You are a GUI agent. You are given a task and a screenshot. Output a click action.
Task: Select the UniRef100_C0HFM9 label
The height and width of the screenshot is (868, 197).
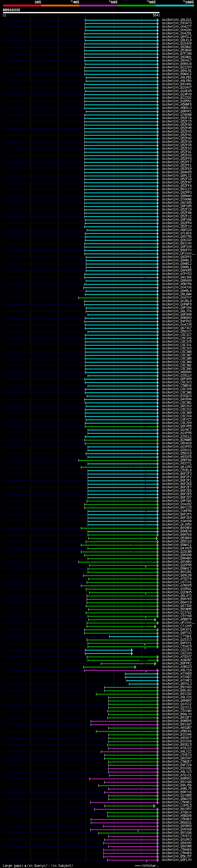pos(176,511)
